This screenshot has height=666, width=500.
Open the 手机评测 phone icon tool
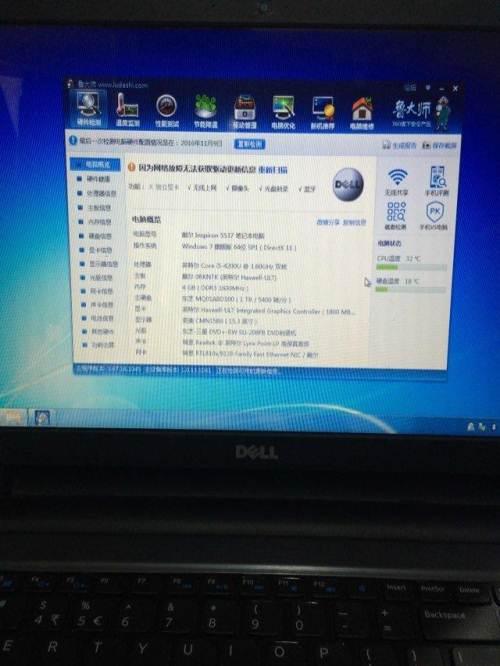click(x=437, y=181)
